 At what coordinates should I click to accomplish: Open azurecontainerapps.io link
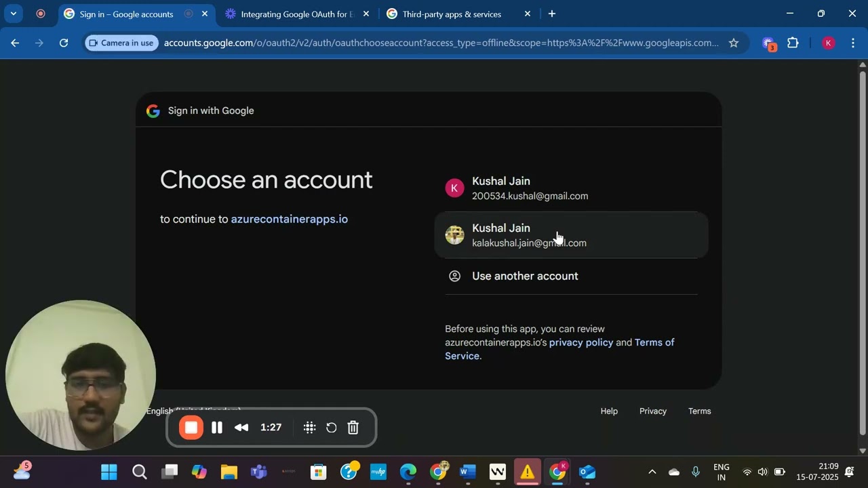[290, 219]
